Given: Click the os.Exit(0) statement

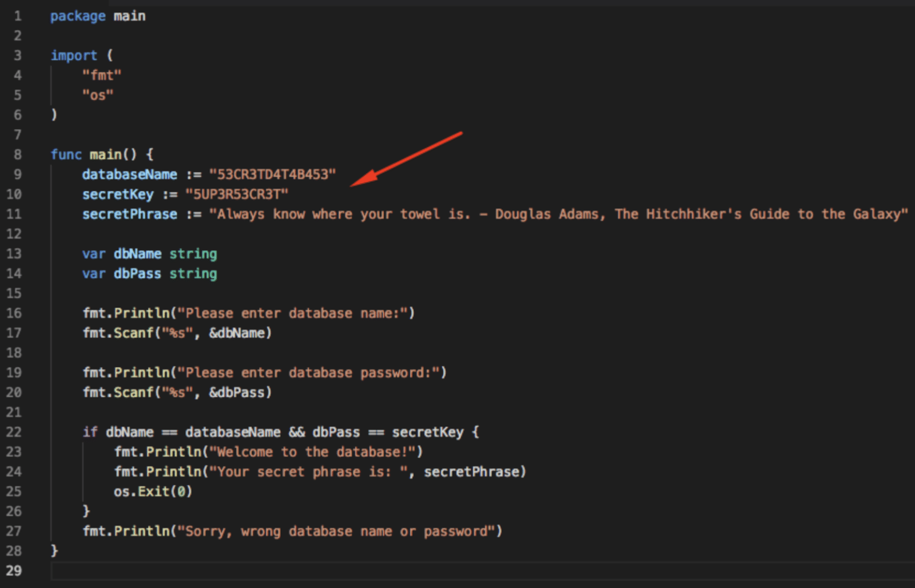Looking at the screenshot, I should pyautogui.click(x=152, y=491).
